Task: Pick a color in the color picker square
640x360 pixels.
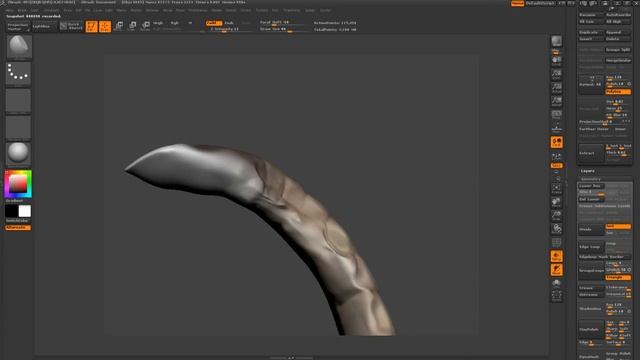Action: pyautogui.click(x=18, y=184)
